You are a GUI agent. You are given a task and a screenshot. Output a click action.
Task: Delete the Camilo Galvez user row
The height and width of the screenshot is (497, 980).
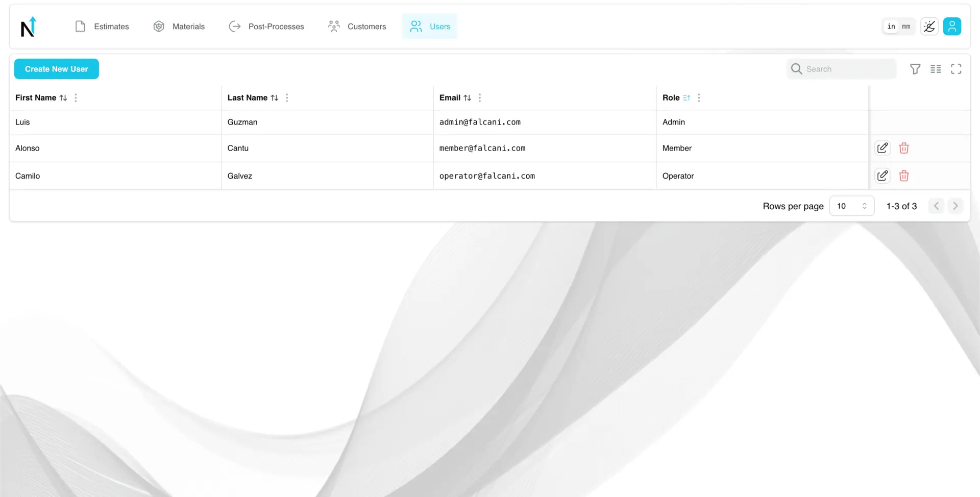click(x=903, y=176)
